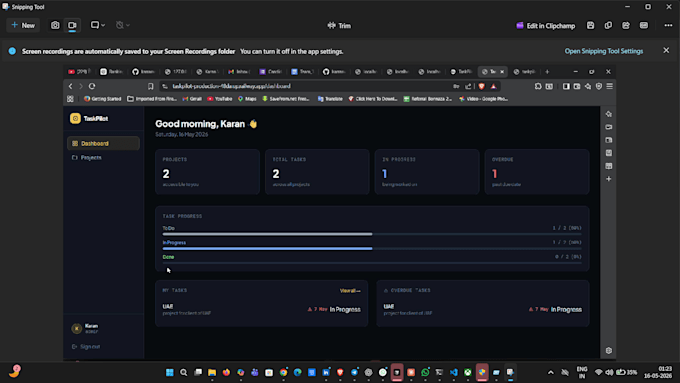
Task: Open the delay snip timer dropdown
Action: (123, 25)
